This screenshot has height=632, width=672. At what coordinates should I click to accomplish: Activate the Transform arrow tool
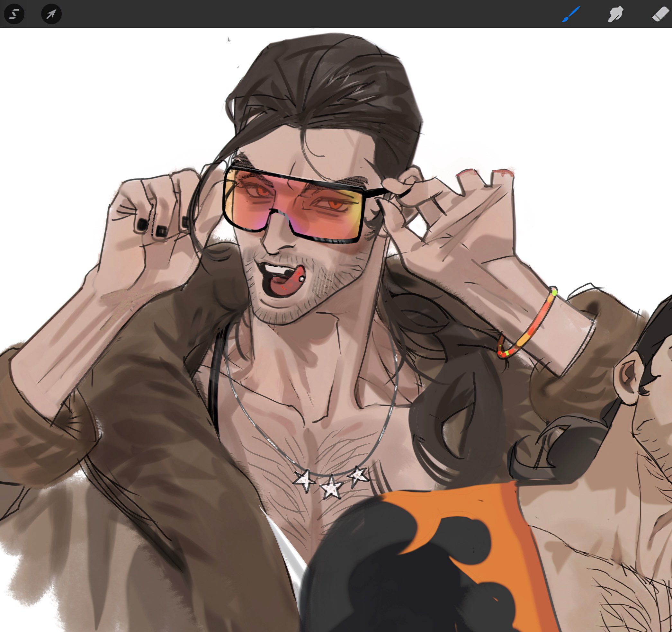(x=51, y=14)
